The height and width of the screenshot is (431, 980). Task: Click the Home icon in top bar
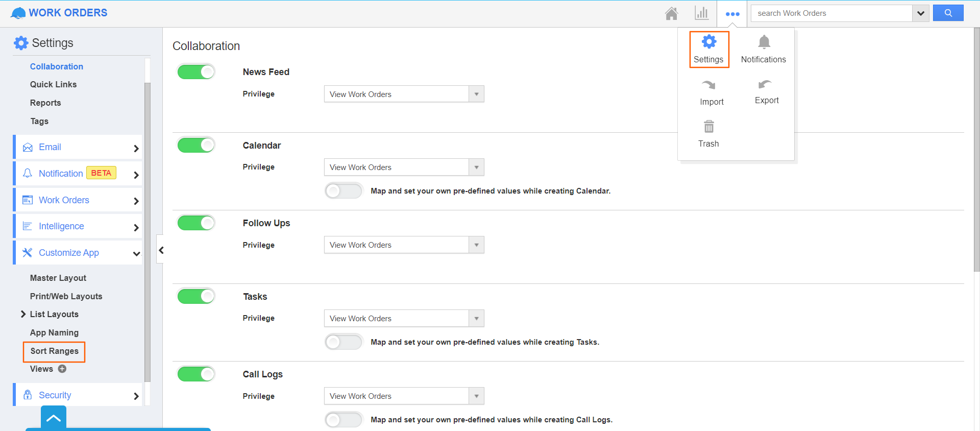(671, 13)
